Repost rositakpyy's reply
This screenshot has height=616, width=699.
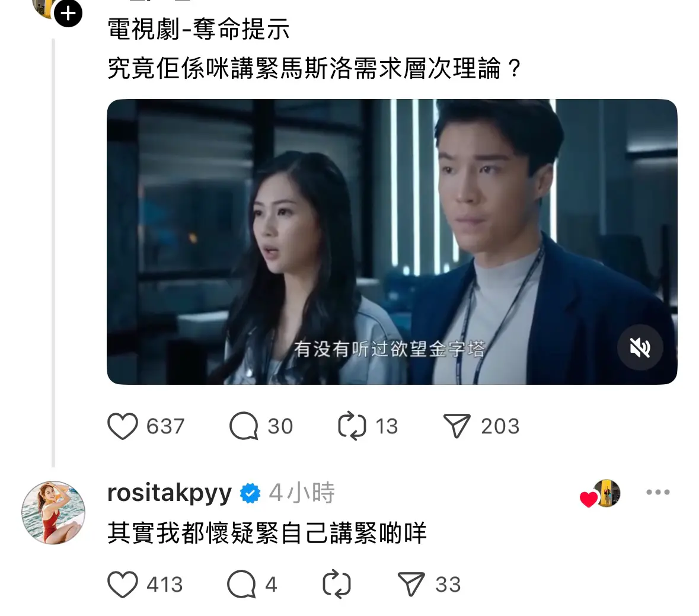coord(337,585)
